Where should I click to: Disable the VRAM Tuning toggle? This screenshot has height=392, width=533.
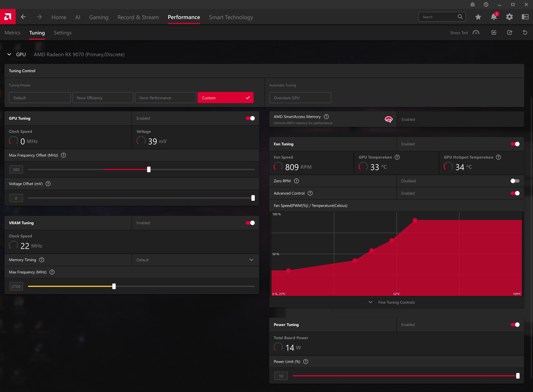[x=250, y=223]
